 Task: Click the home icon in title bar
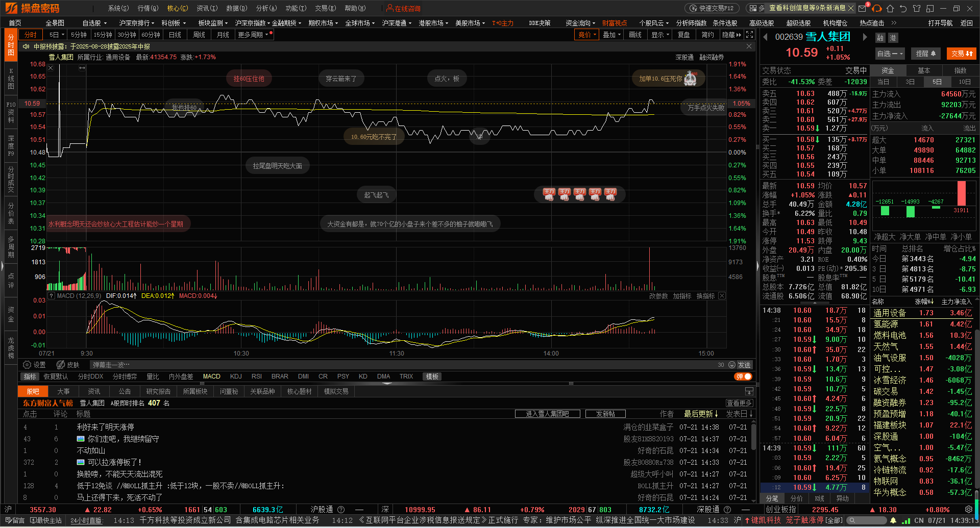[890, 8]
